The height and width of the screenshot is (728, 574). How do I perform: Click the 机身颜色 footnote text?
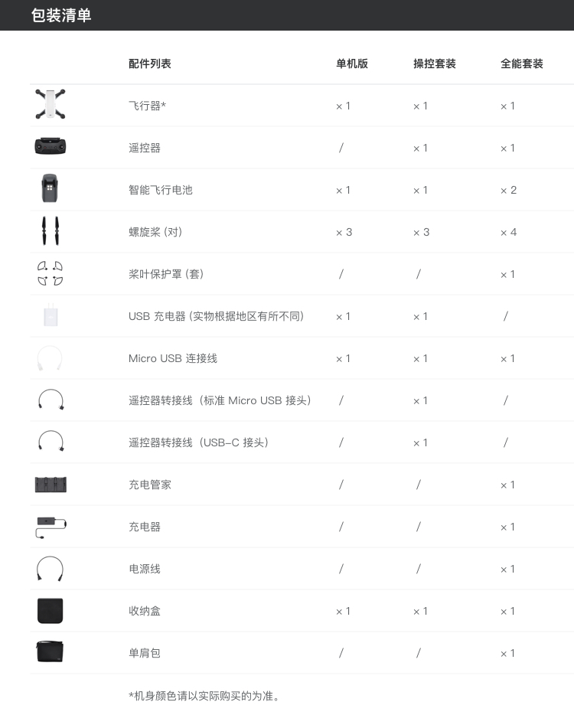(204, 696)
